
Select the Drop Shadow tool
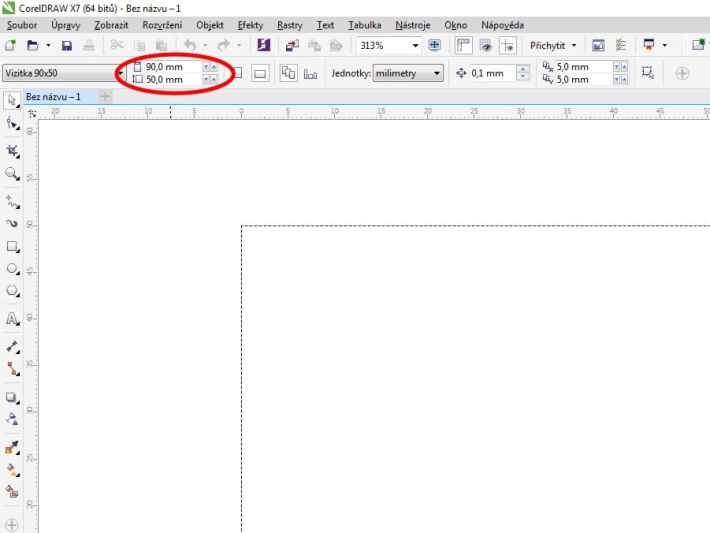pos(12,397)
